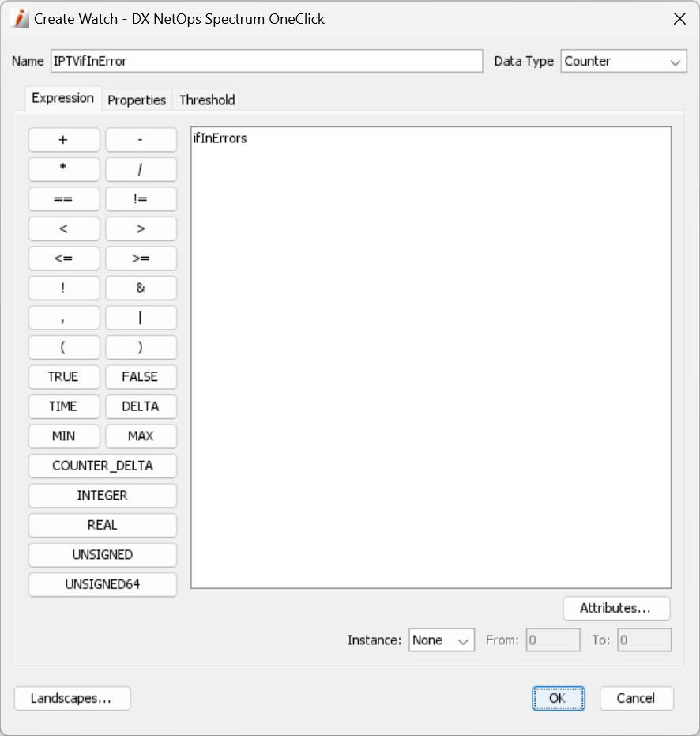
Task: Cancel the Create Watch dialog
Action: coord(636,699)
